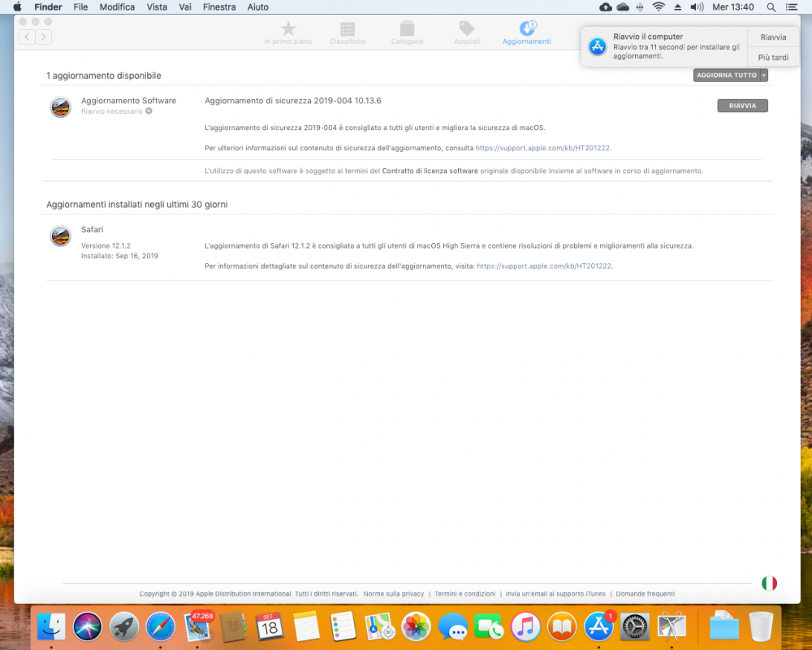Select the Aggiornamenti tab
812x650 pixels.
click(527, 32)
